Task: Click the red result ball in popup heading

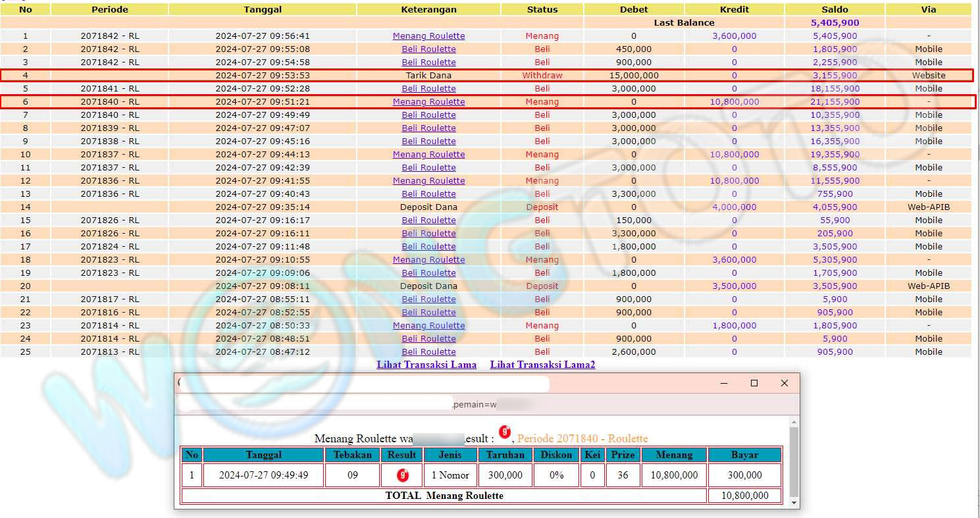Action: [x=505, y=432]
